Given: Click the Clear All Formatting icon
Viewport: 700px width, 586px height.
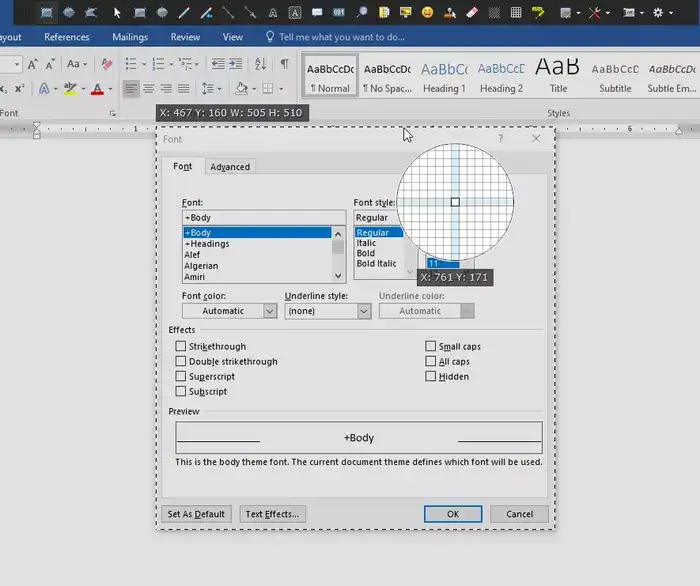Looking at the screenshot, I should click(107, 64).
